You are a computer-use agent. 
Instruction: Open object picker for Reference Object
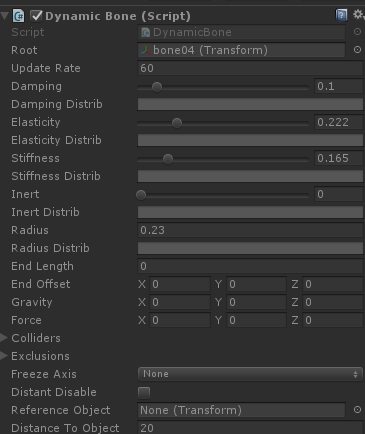coord(357,410)
